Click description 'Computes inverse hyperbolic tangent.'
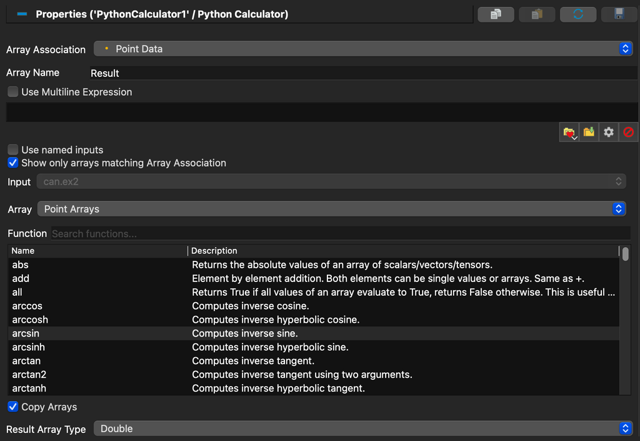The width and height of the screenshot is (640, 441). coord(278,388)
